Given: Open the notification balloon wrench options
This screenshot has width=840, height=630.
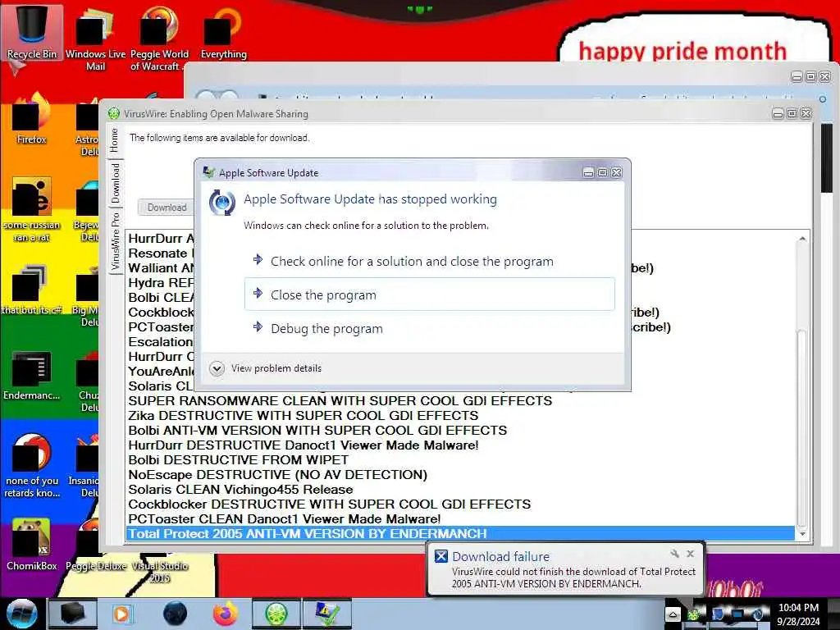Looking at the screenshot, I should pos(674,554).
